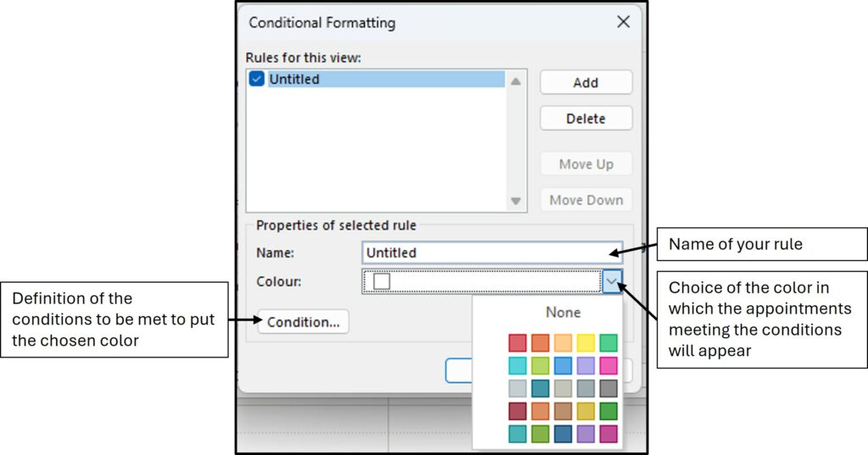Screen dimensions: 868x455
Task: Pick the dark green colour swatch
Action: 609,411
